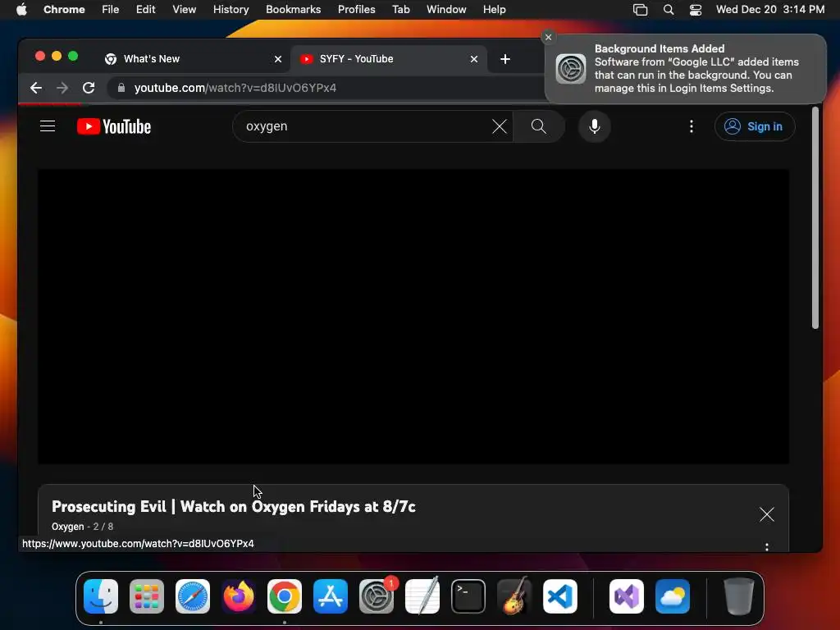The width and height of the screenshot is (840, 630).
Task: Dismiss the Background Items Added notification
Action: pyautogui.click(x=548, y=37)
